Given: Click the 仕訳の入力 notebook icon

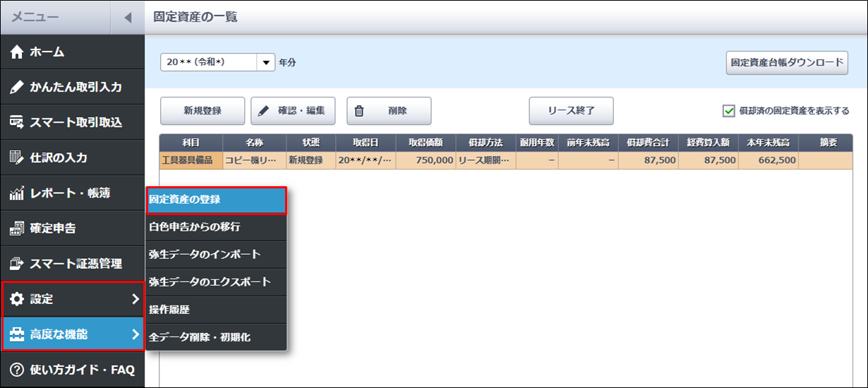Looking at the screenshot, I should 17,157.
